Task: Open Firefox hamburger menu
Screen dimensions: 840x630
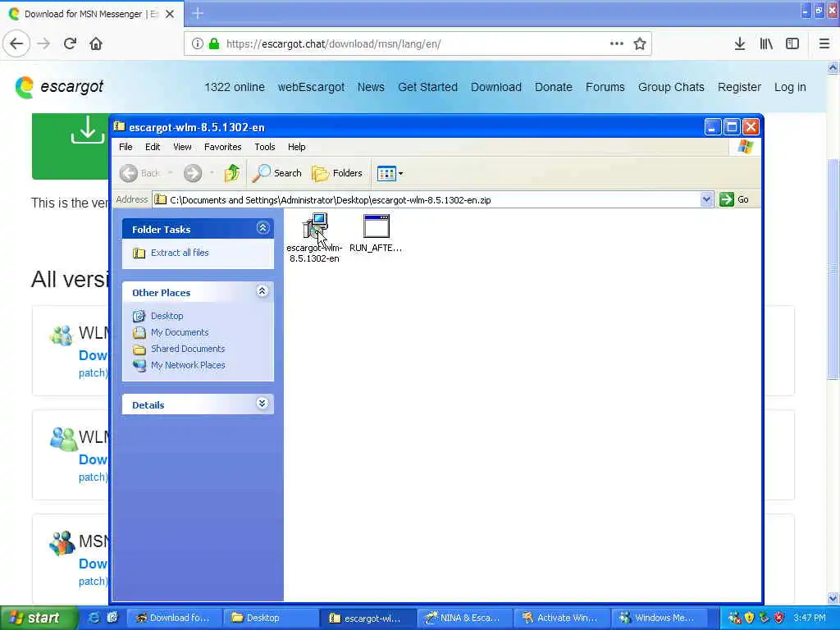Action: (824, 44)
